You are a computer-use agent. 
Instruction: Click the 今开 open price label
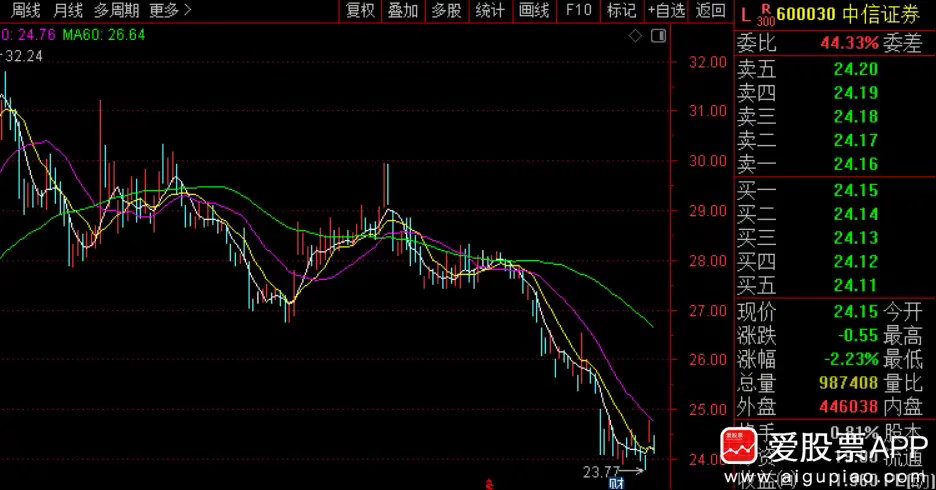pyautogui.click(x=903, y=312)
